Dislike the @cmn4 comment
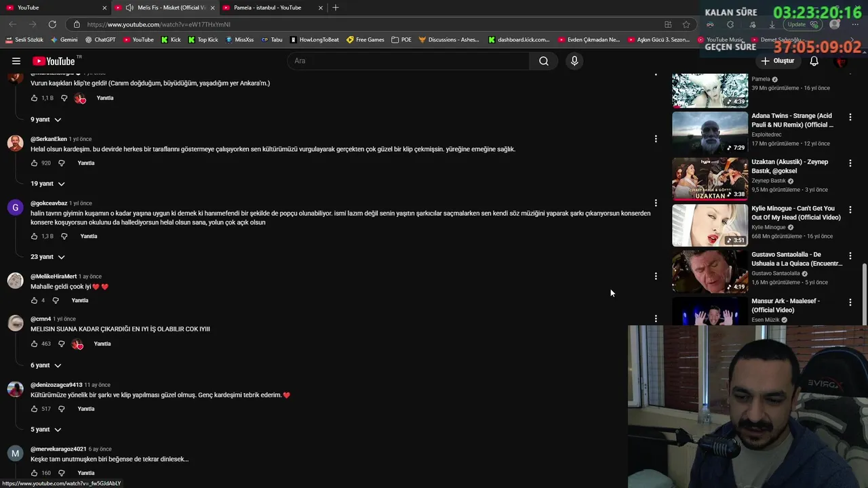868x488 pixels. (x=61, y=344)
